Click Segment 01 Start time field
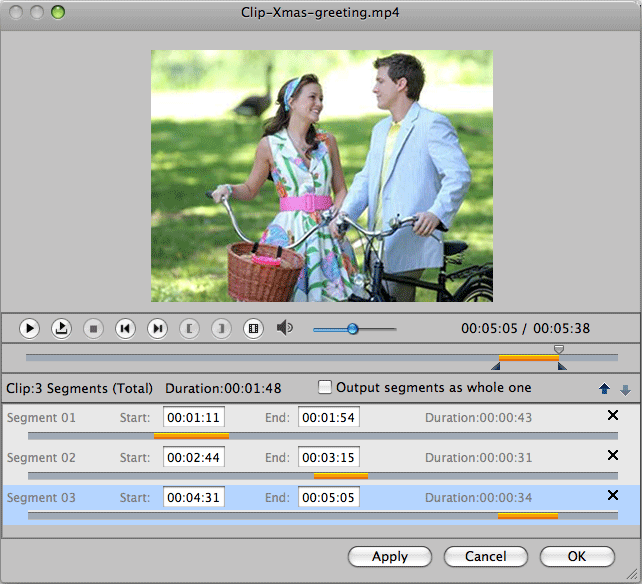 tap(194, 417)
